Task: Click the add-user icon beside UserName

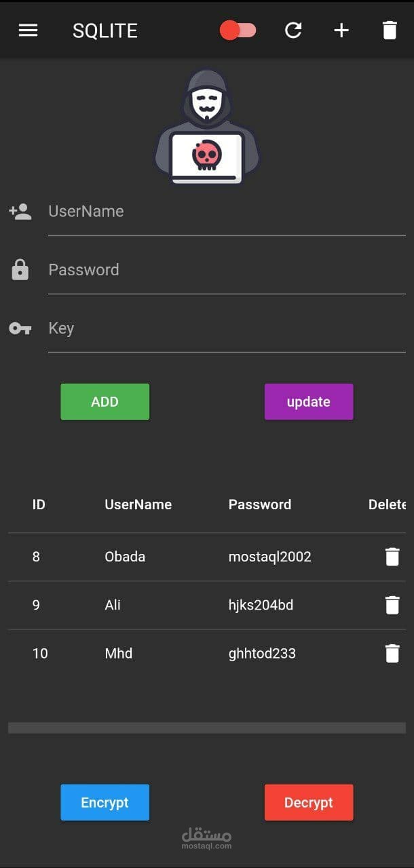Action: pyautogui.click(x=20, y=212)
